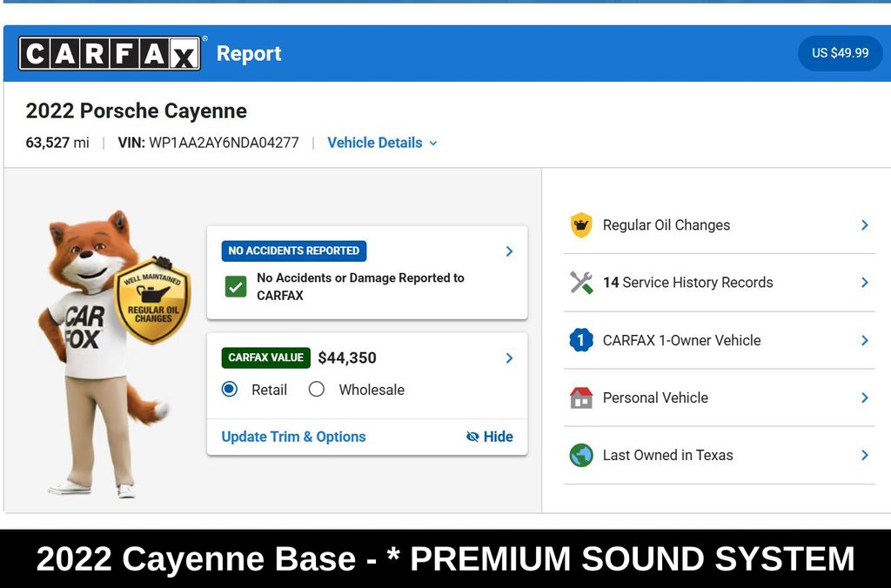Click the CARFAX logo
The width and height of the screenshot is (891, 588).
click(109, 53)
